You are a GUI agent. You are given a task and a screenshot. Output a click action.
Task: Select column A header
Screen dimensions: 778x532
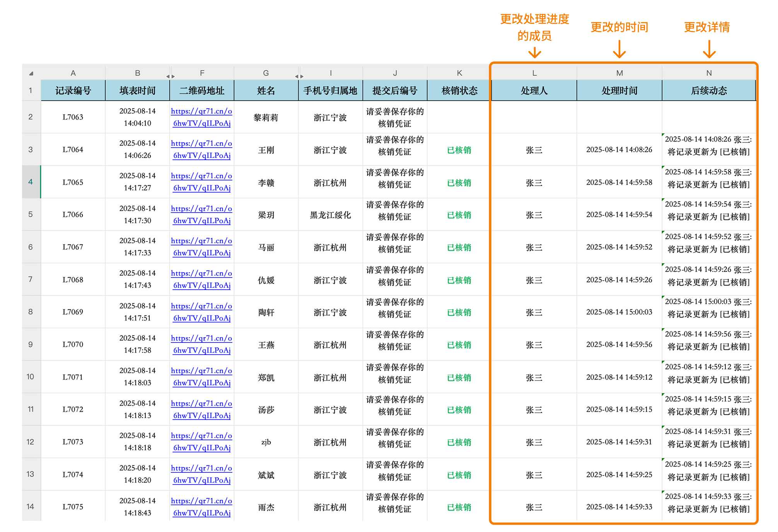pos(73,73)
